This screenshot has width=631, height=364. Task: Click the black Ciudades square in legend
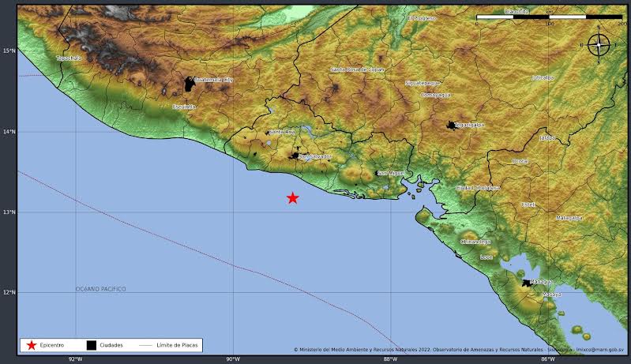coord(92,345)
